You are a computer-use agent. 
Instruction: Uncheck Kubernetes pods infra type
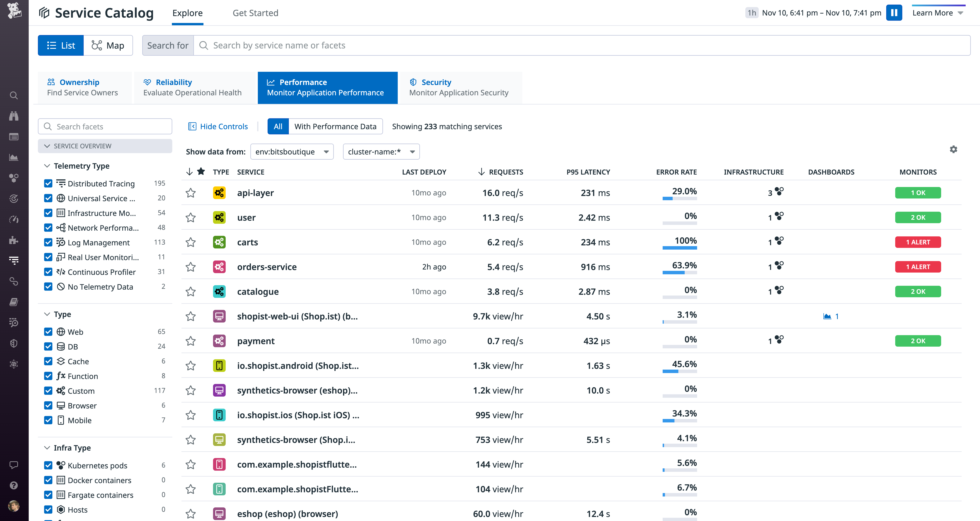[x=48, y=465]
